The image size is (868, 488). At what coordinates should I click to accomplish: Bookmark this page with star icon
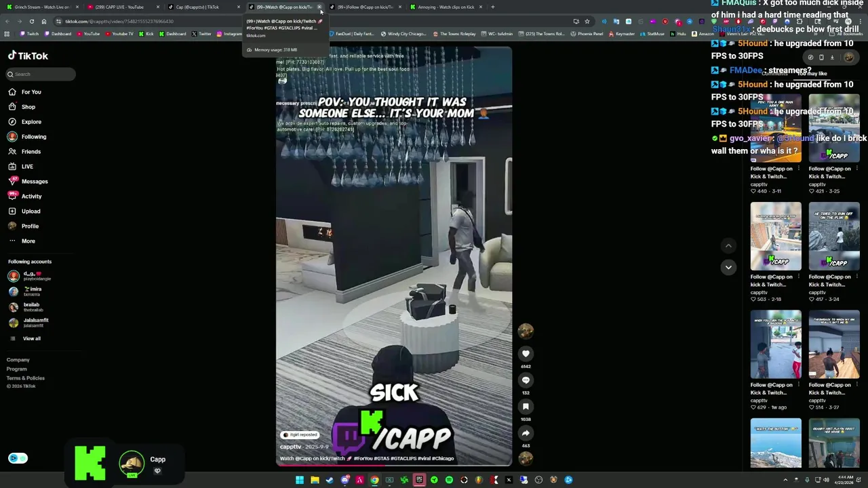click(587, 21)
